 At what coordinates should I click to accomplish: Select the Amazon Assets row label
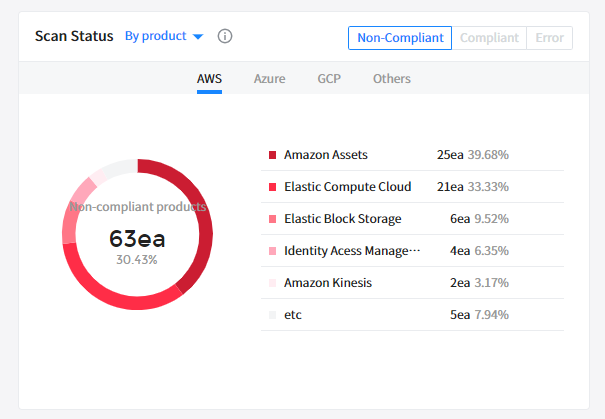tap(326, 155)
